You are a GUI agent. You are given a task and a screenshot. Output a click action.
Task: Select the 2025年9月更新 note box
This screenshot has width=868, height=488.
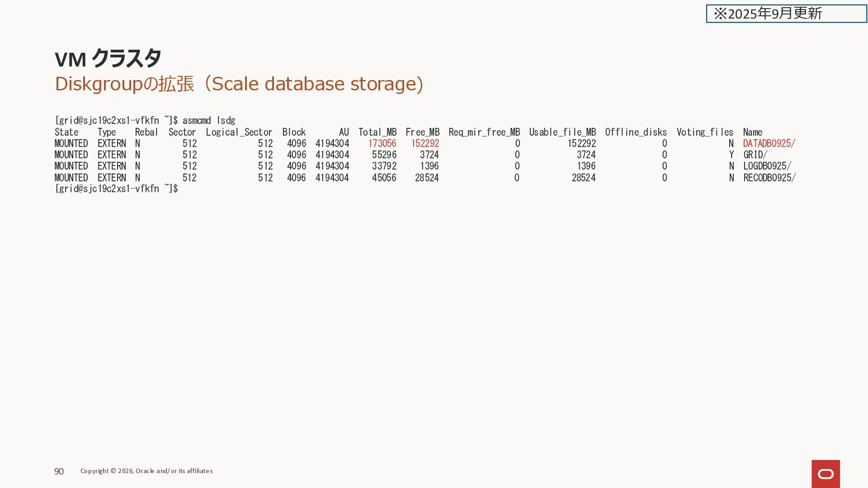click(x=786, y=14)
